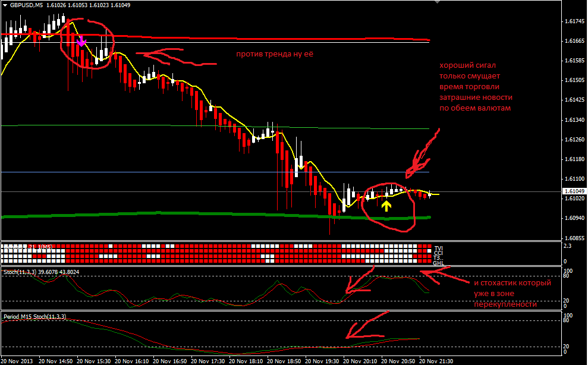588x365 pixels.
Task: Click the 1.61100 price scale value
Action: click(574, 179)
